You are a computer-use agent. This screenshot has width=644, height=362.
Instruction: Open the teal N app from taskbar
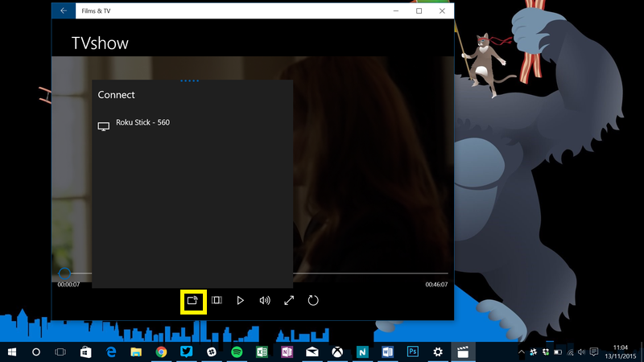pyautogui.click(x=362, y=352)
